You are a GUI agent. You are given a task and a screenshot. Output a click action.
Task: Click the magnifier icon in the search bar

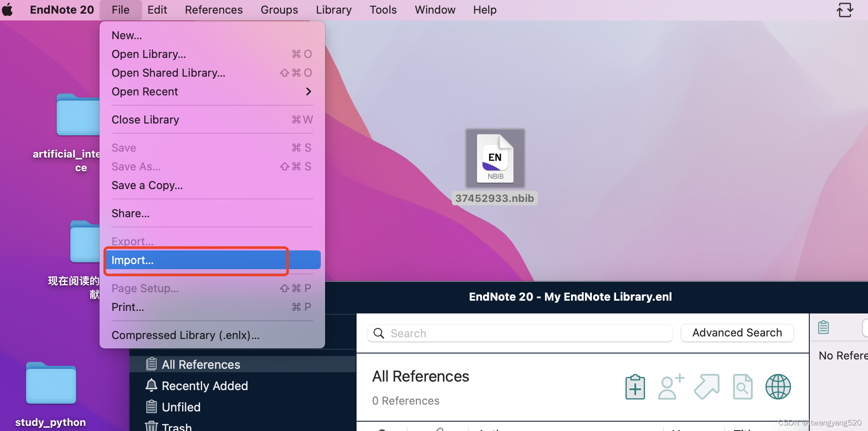point(379,333)
